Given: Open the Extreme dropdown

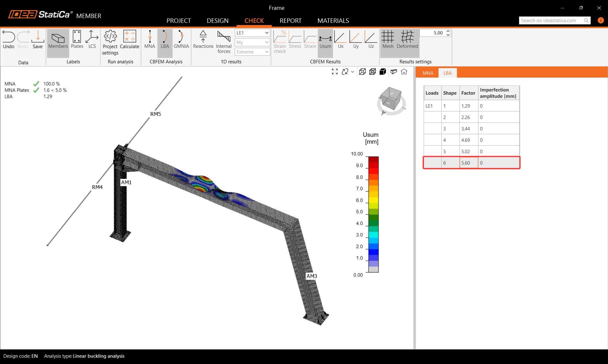Looking at the screenshot, I should (x=252, y=52).
